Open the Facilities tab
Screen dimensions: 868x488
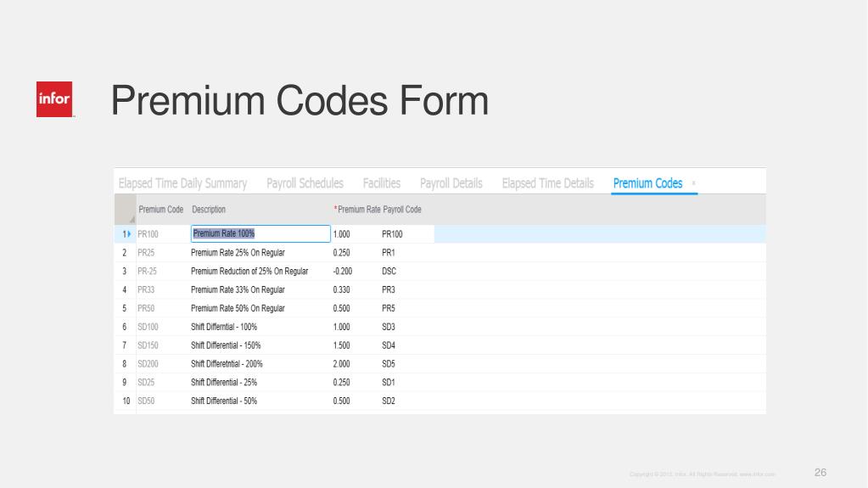(382, 183)
